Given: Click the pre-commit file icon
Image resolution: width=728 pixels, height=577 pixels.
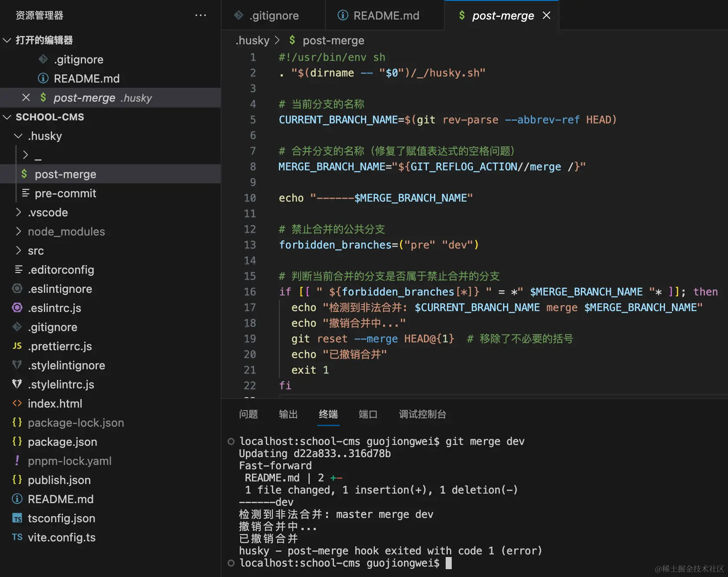Looking at the screenshot, I should click(x=26, y=193).
